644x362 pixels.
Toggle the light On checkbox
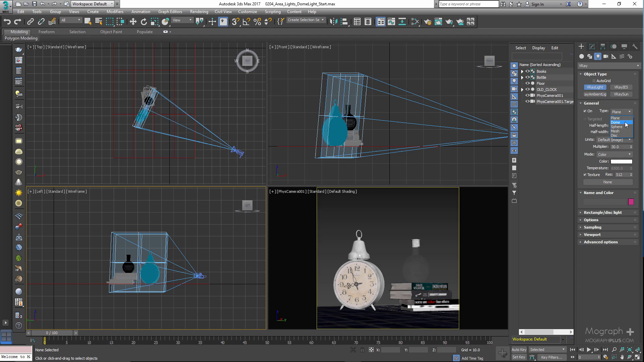point(585,111)
